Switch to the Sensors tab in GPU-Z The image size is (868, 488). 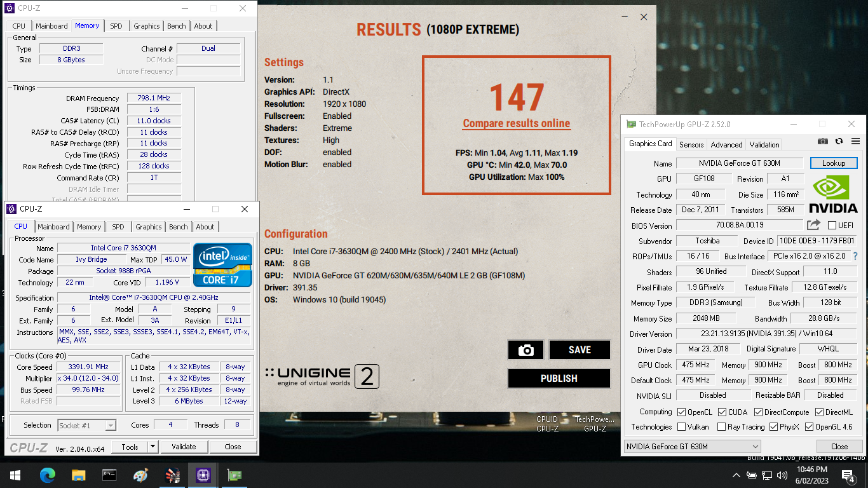pos(691,144)
